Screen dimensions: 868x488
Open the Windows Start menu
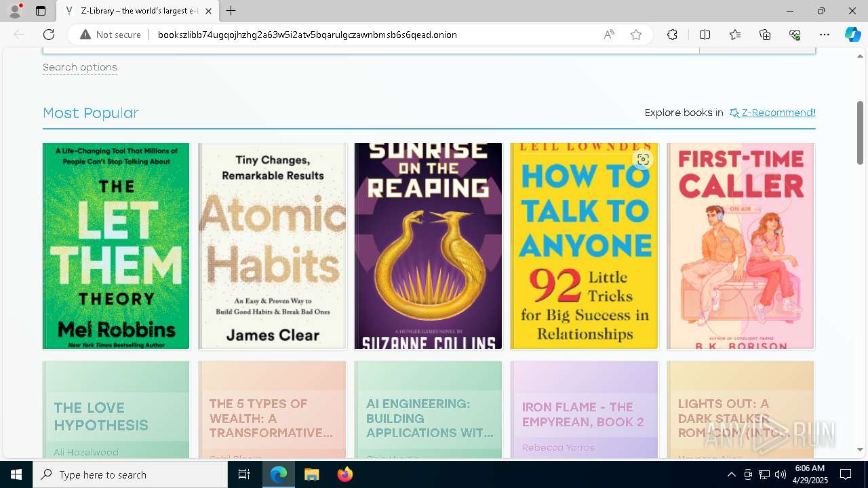16,474
